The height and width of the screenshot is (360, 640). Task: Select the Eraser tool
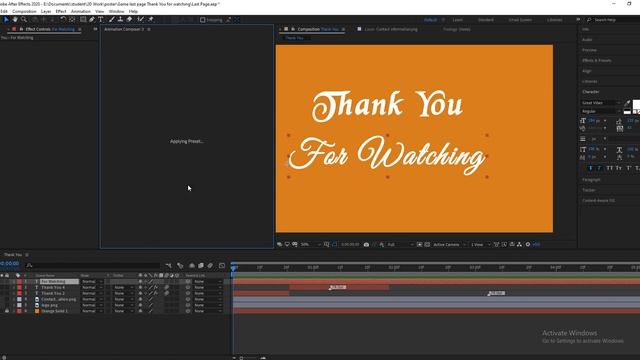click(x=129, y=20)
